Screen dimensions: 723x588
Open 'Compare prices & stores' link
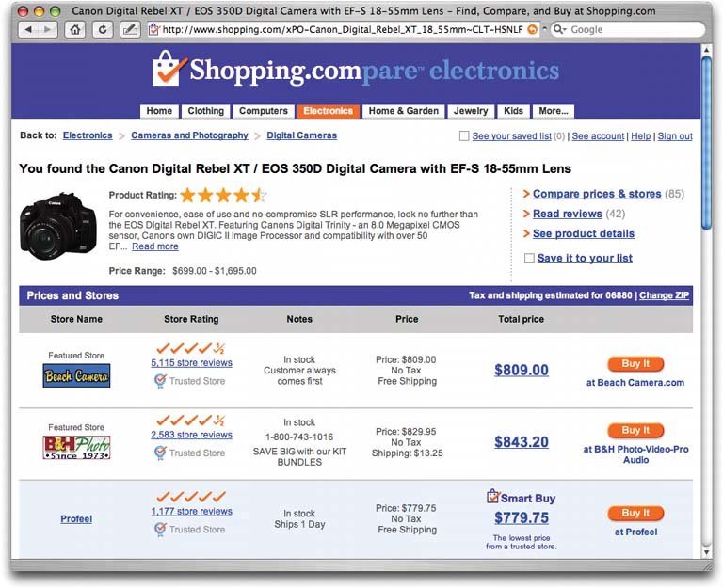click(596, 194)
